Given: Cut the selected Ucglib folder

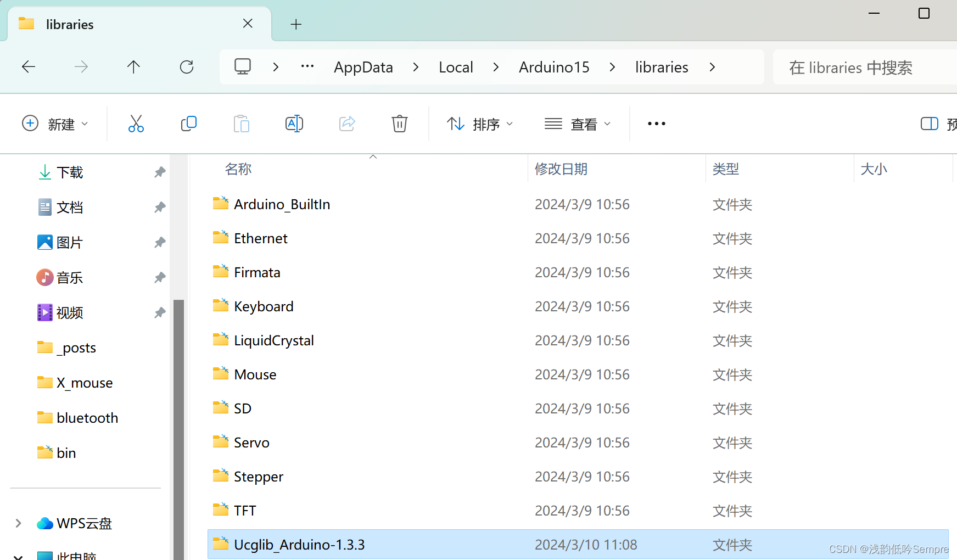Looking at the screenshot, I should [x=136, y=124].
